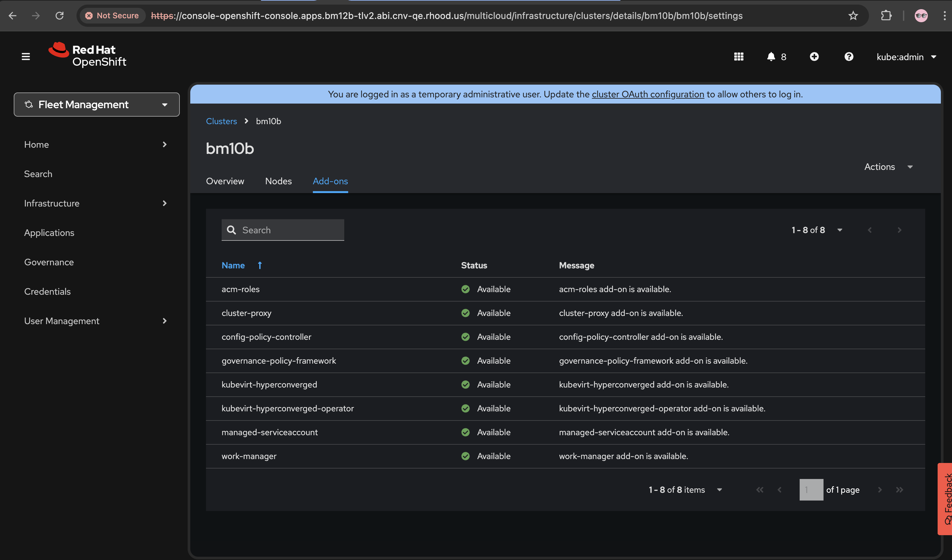Toggle the hamburger navigation menu

coord(26,57)
